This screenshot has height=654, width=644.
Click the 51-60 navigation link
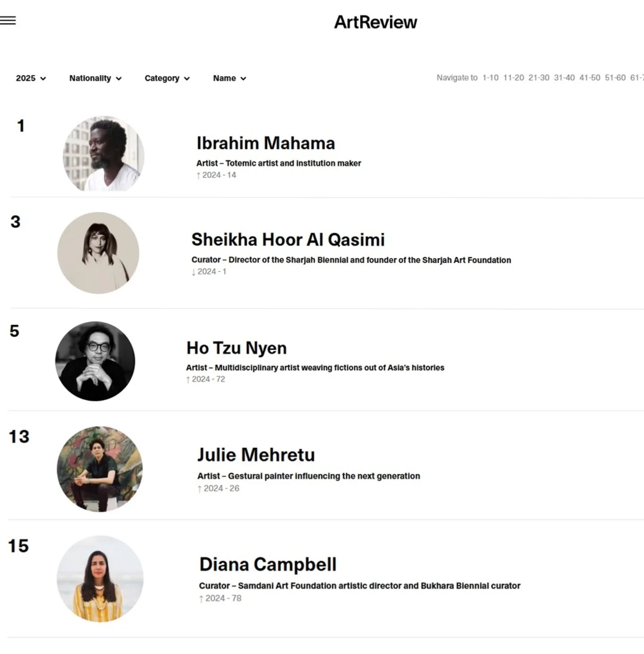tap(615, 78)
